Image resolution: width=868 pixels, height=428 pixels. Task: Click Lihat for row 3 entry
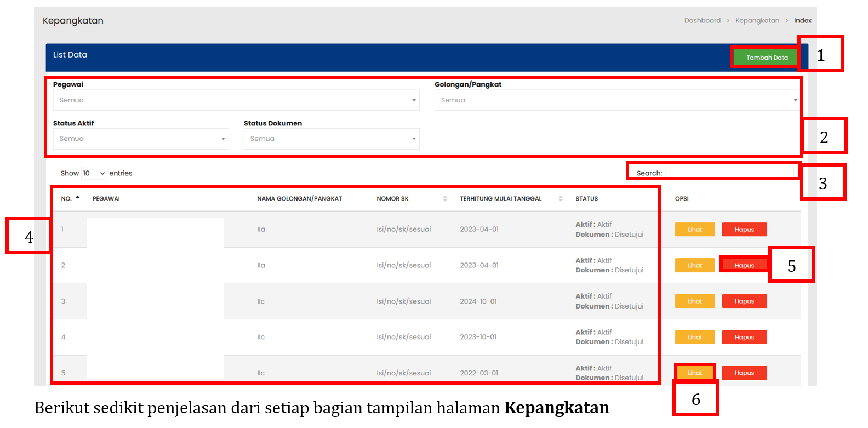pos(694,301)
